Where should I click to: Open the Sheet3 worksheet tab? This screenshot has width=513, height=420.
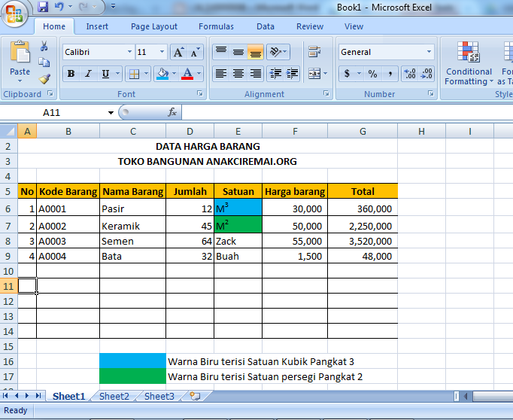pos(159,397)
